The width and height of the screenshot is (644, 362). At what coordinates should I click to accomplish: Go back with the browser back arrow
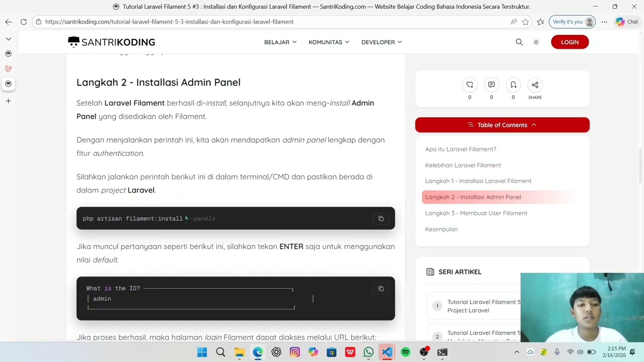click(x=9, y=22)
